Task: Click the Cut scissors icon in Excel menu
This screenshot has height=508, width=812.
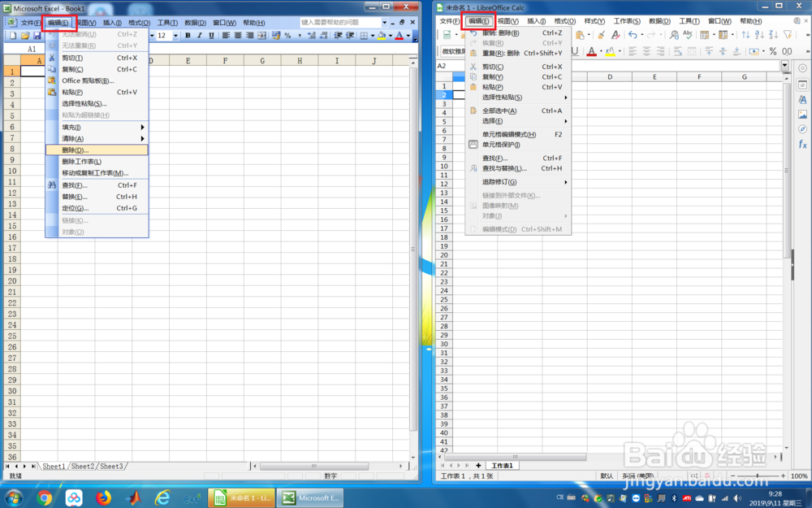Action: click(52, 58)
